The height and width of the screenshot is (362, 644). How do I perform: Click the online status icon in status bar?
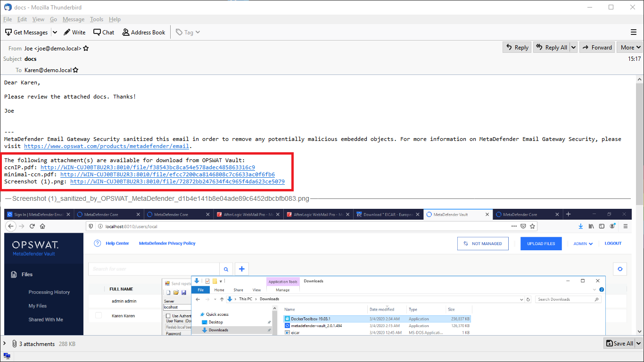click(x=7, y=356)
